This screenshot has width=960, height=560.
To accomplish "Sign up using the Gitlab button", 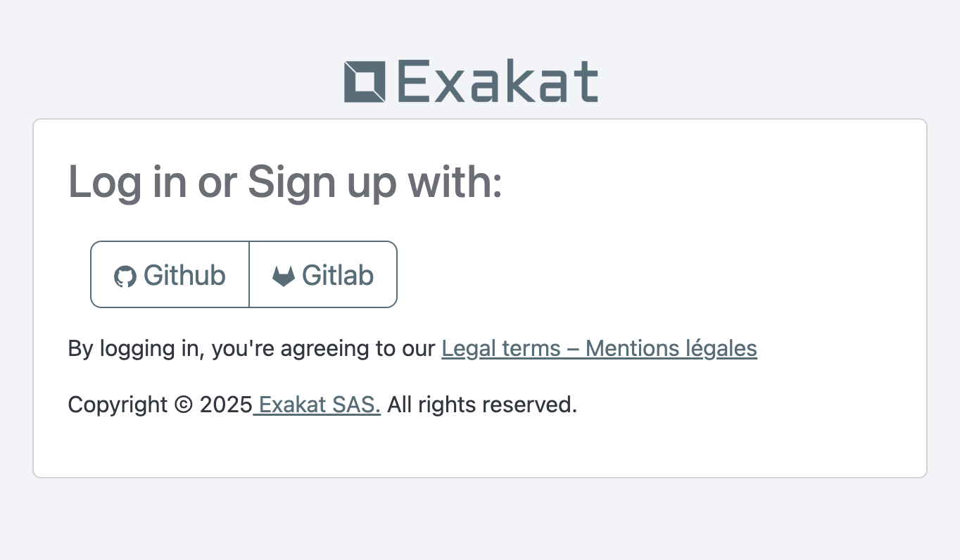I will click(323, 274).
